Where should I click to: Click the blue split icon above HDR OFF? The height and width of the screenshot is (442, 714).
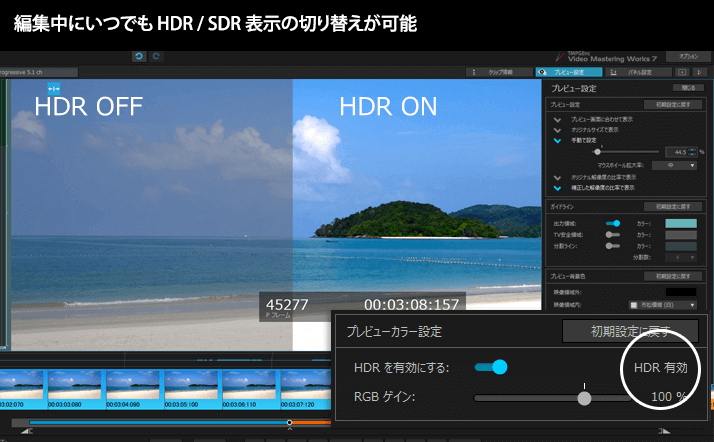[54, 88]
